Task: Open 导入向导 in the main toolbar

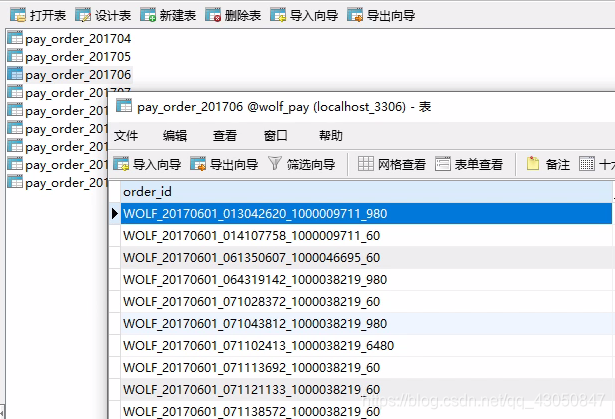Action: pos(304,15)
